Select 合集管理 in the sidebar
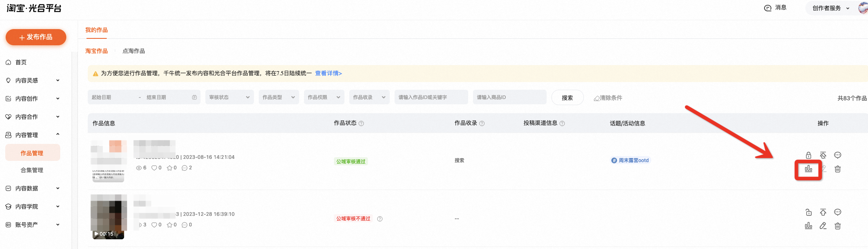The height and width of the screenshot is (249, 868). click(x=32, y=170)
